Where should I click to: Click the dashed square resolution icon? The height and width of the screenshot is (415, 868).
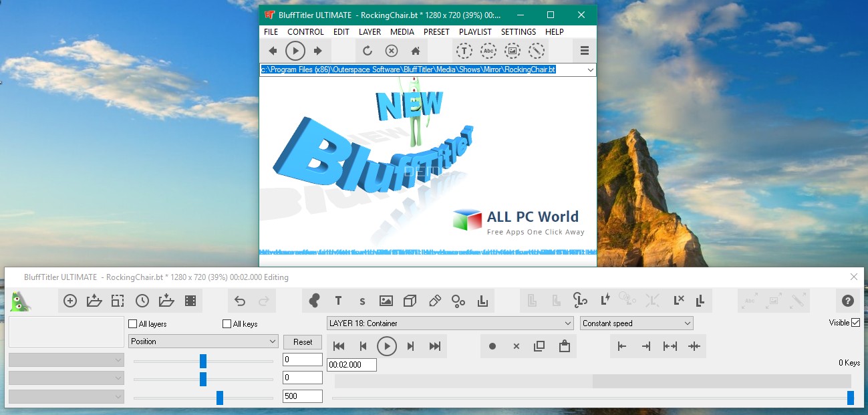[x=118, y=301]
